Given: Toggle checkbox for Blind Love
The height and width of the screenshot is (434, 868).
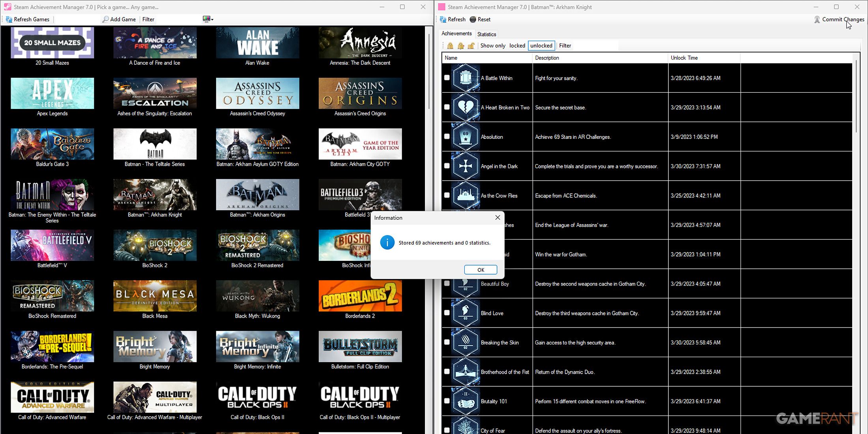Looking at the screenshot, I should coord(447,313).
